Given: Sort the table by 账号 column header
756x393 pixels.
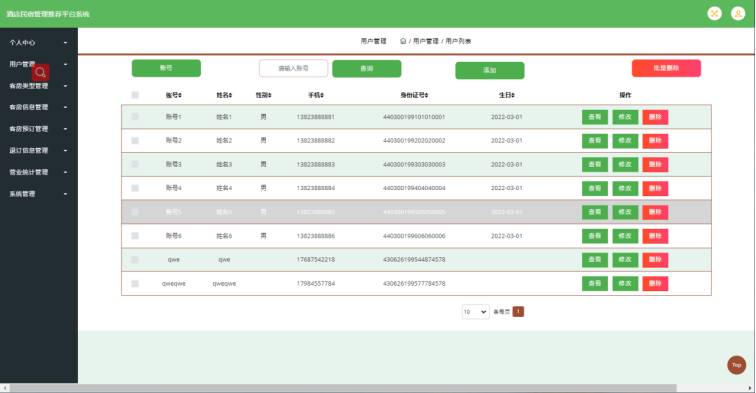Looking at the screenshot, I should [x=174, y=95].
